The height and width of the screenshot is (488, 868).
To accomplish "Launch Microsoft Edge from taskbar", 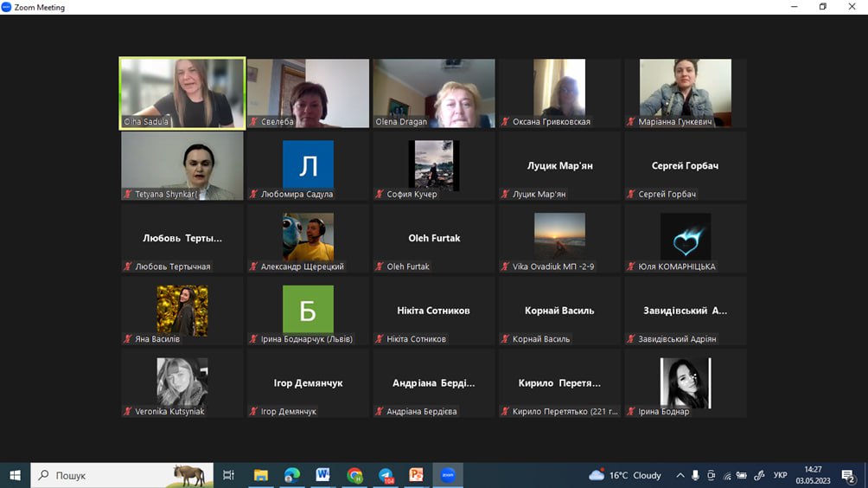I will pyautogui.click(x=292, y=475).
